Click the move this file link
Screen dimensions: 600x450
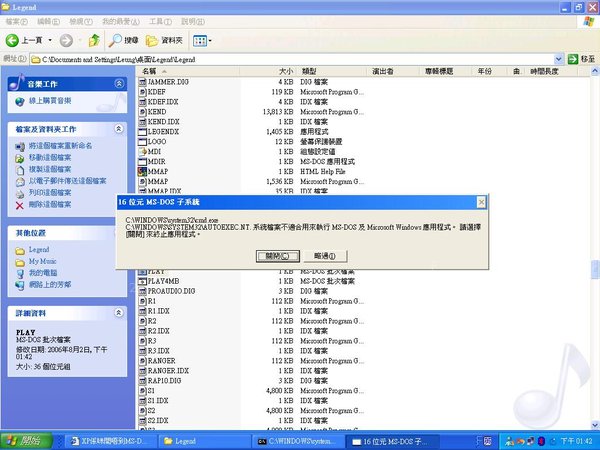(x=50, y=158)
